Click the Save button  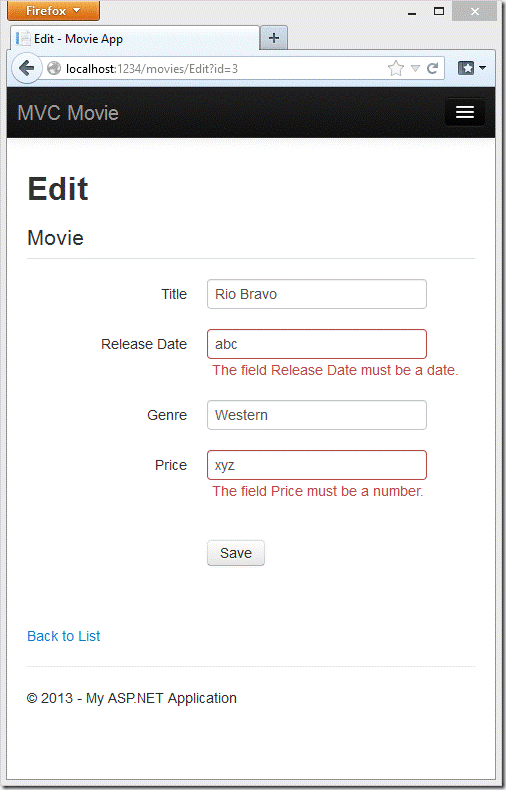click(236, 553)
